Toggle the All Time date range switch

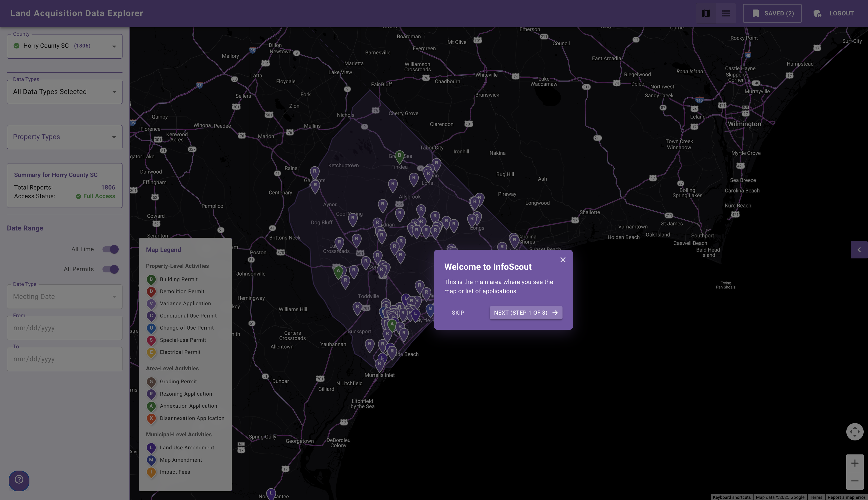[109, 249]
